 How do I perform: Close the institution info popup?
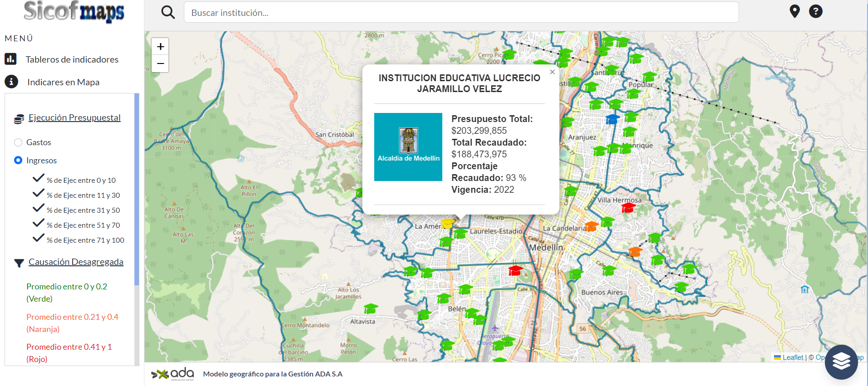coord(552,72)
